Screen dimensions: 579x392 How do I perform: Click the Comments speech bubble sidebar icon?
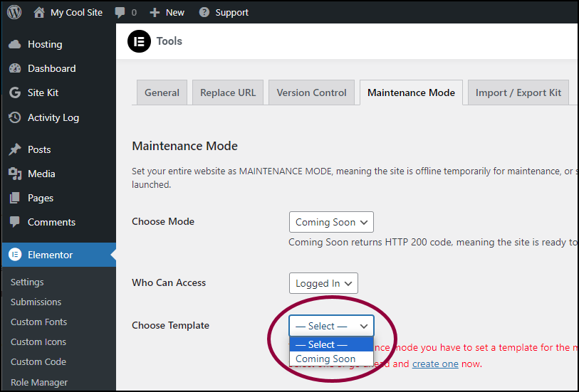point(15,222)
